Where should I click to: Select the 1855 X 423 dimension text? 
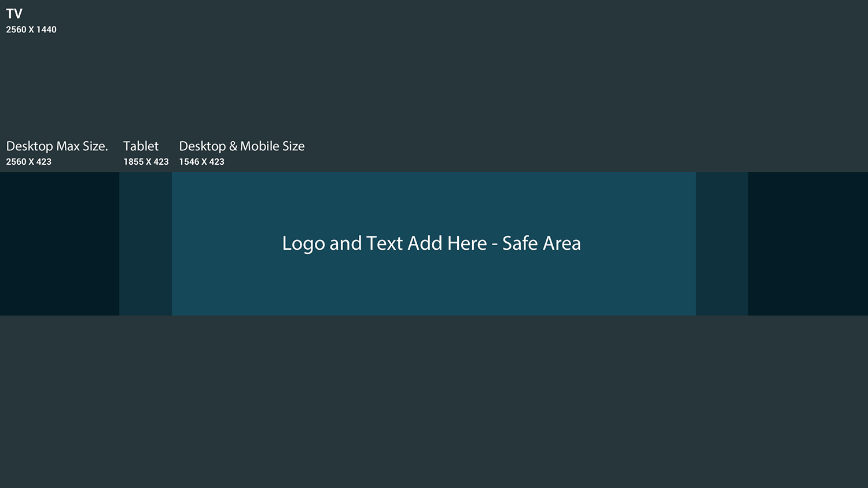pyautogui.click(x=146, y=162)
